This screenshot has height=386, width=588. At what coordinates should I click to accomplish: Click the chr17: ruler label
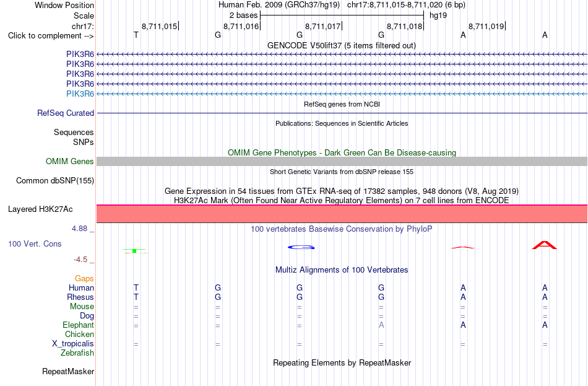[x=83, y=26]
